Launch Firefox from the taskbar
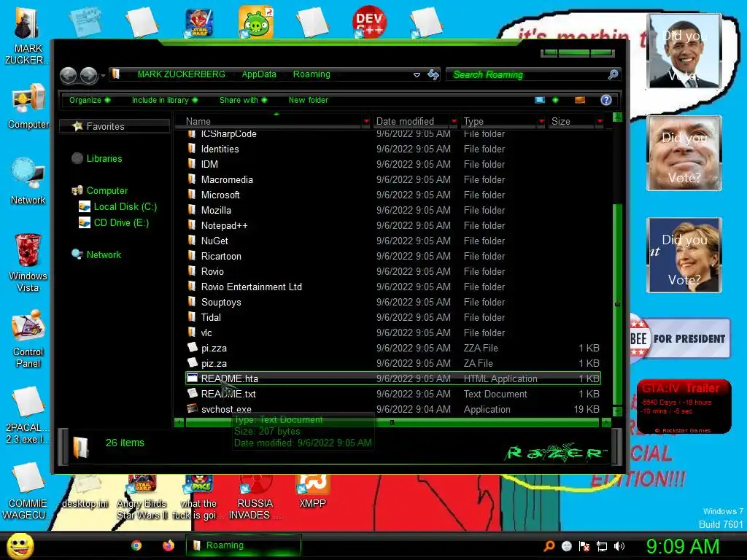Screen dimensions: 747x560 [169, 545]
